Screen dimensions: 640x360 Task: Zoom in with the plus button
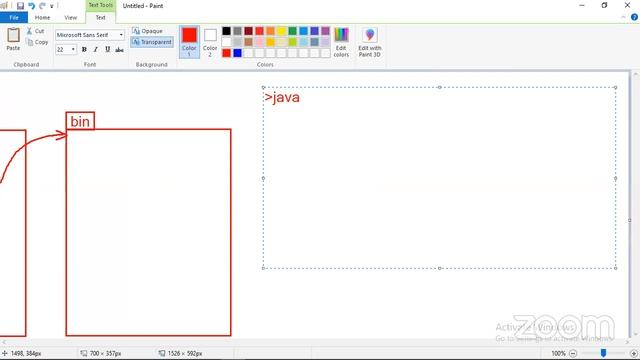(634, 353)
